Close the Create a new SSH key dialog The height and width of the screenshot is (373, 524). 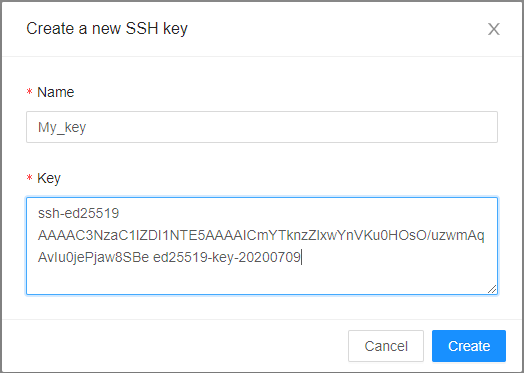[494, 29]
